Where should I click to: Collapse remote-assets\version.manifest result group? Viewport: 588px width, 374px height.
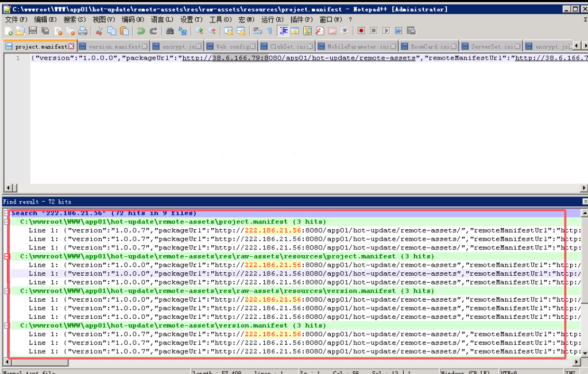[x=6, y=325]
